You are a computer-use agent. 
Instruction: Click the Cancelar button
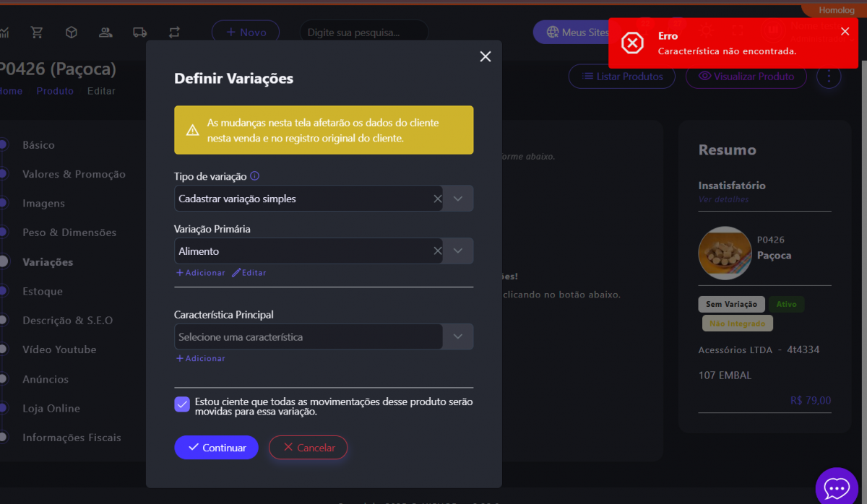308,448
